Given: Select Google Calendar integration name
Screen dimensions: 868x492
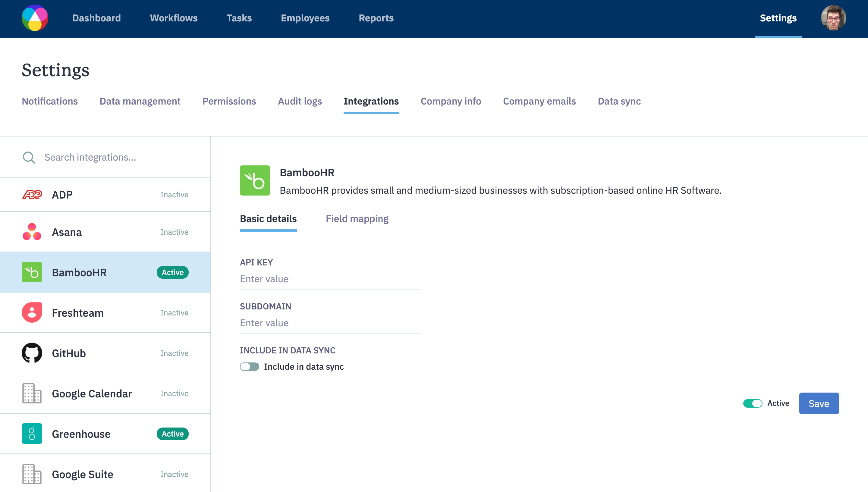Looking at the screenshot, I should (92, 394).
